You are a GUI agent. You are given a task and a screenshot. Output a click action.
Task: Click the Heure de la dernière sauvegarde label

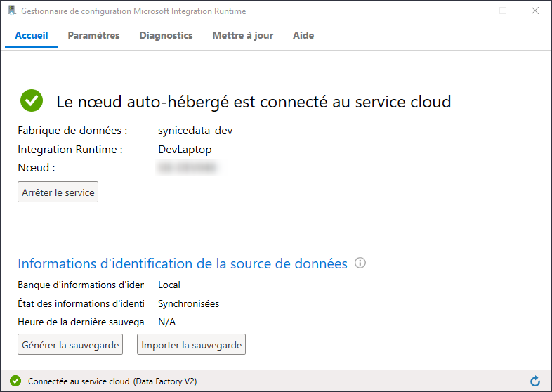(81, 322)
